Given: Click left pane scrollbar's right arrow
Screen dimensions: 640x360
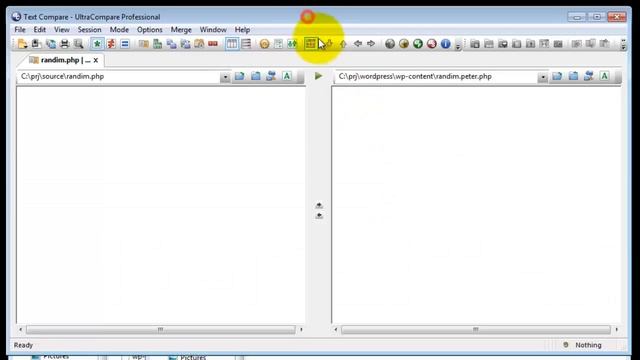Looking at the screenshot, I should pyautogui.click(x=301, y=329).
